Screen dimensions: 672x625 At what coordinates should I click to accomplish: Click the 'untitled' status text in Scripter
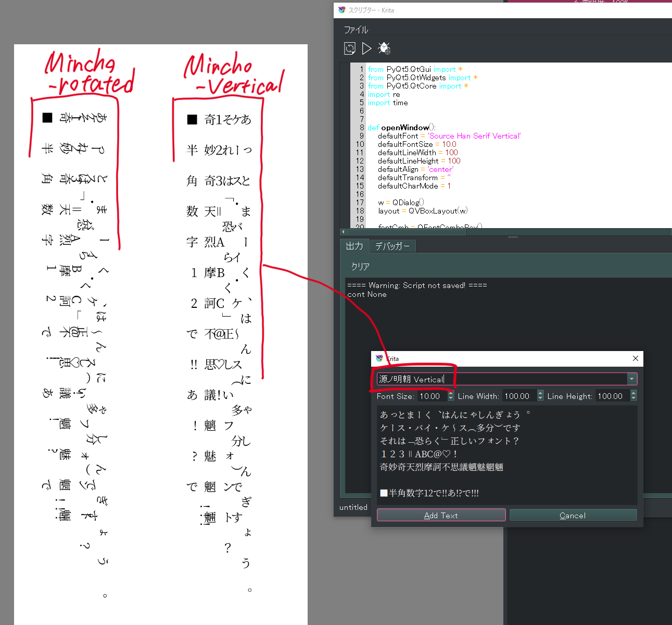coord(353,507)
